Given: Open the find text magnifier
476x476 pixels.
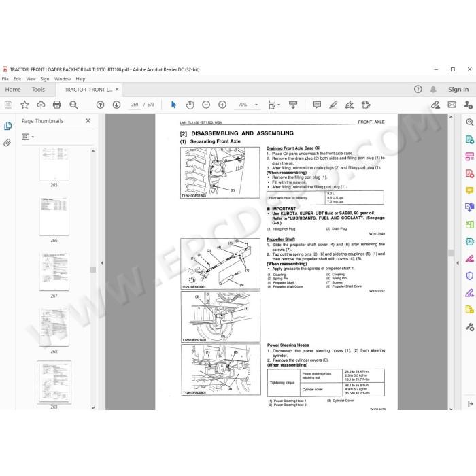Looking at the screenshot, I should click(73, 105).
